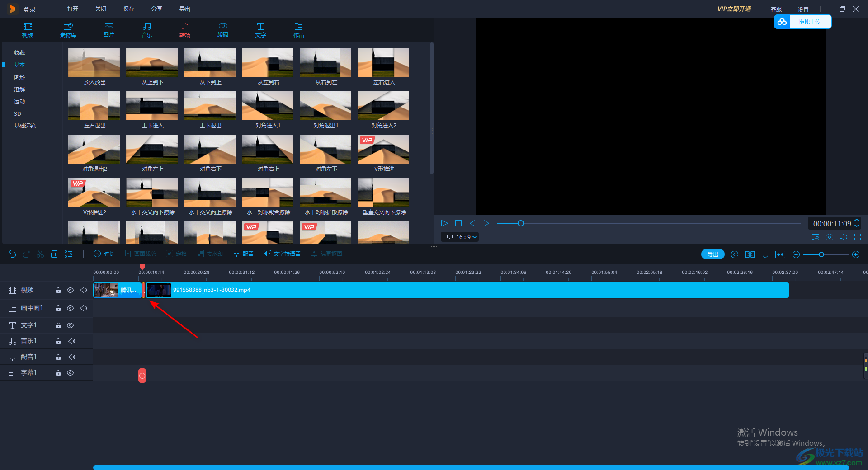Switch to the 图片 tab
Viewport: 868px width, 470px height.
[109, 30]
